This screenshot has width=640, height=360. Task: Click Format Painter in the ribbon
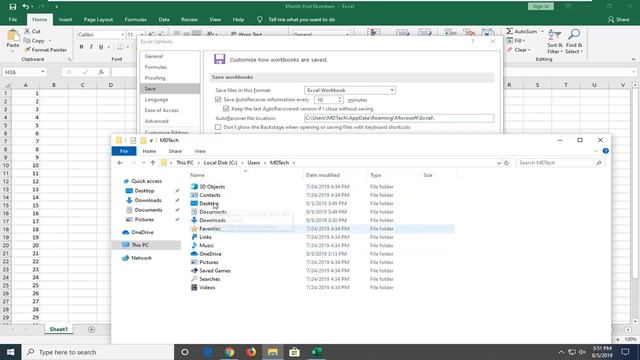click(x=46, y=50)
